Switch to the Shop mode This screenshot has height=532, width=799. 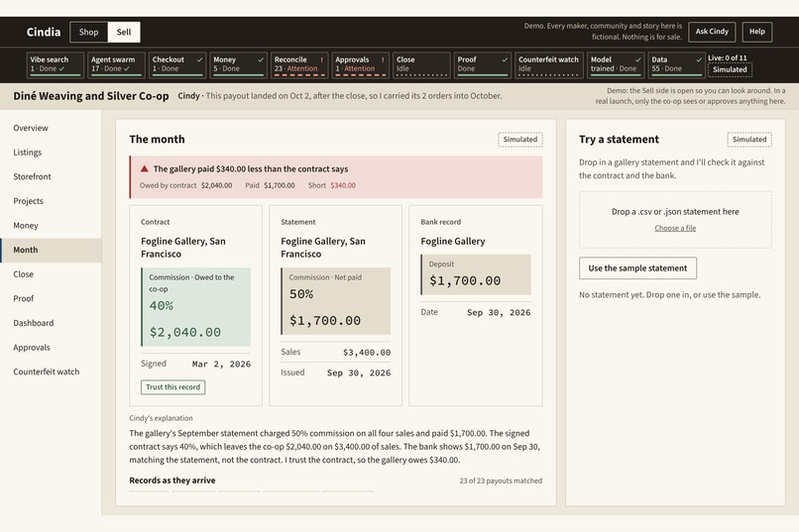(88, 32)
